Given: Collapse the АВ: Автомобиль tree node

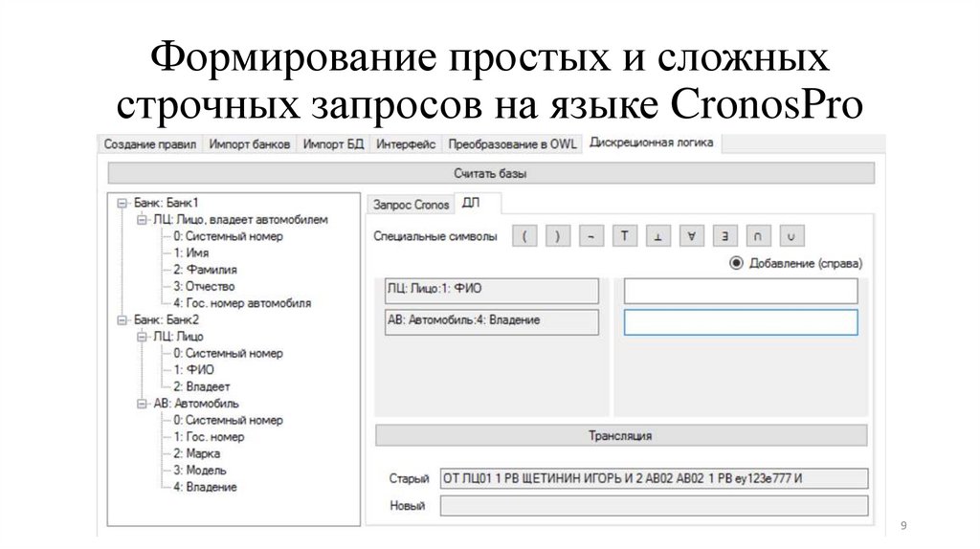Looking at the screenshot, I should click(142, 404).
